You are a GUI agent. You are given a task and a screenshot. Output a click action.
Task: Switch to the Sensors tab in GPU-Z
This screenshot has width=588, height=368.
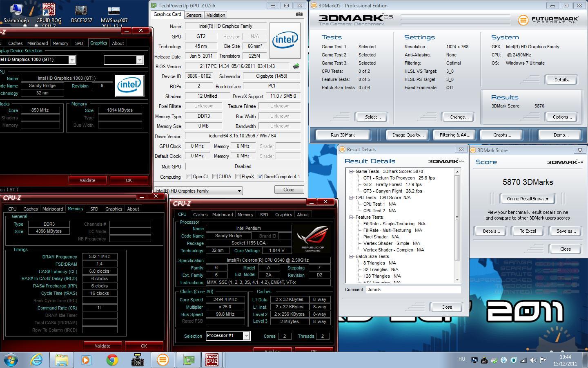pos(194,15)
